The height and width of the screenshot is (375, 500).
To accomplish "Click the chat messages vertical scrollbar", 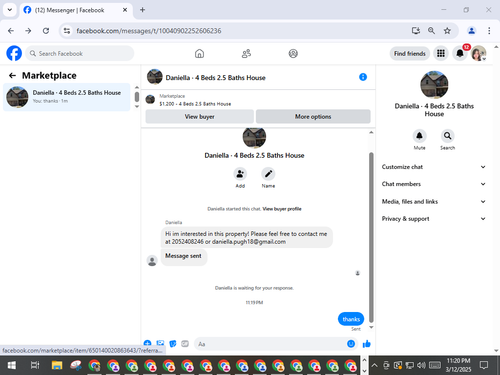I will pyautogui.click(x=371, y=237).
